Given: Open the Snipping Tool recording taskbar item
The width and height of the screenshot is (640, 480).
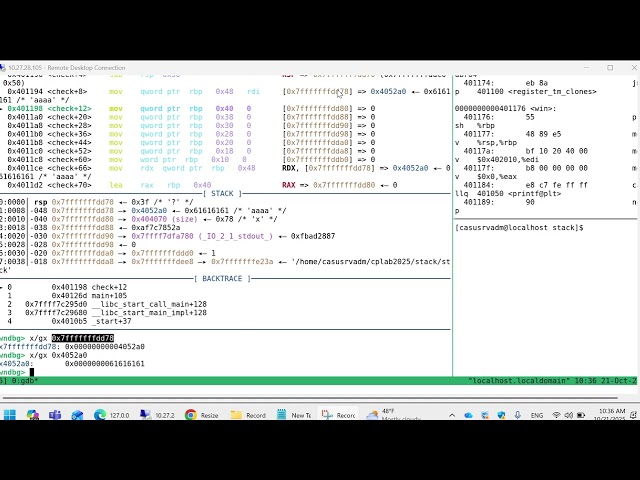Looking at the screenshot, I should [338, 415].
